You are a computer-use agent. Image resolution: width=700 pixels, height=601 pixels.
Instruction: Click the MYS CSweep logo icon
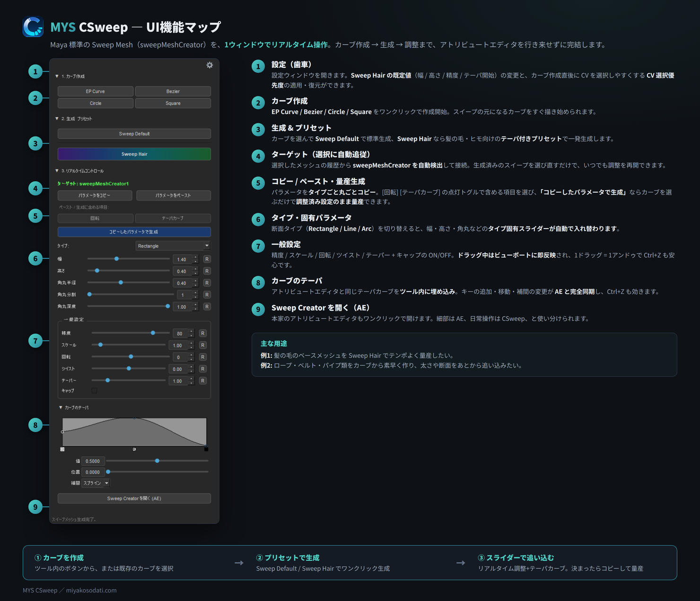[x=33, y=27]
